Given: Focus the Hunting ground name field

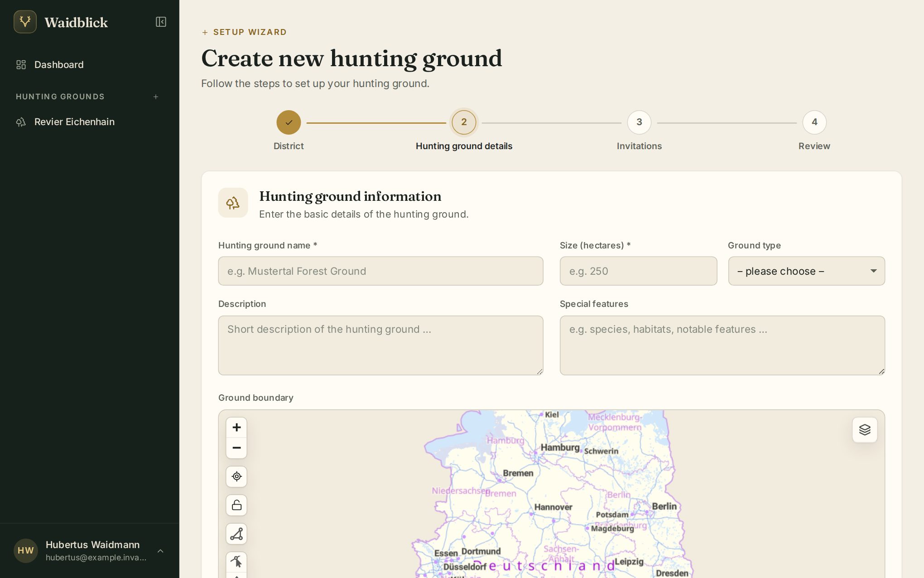Looking at the screenshot, I should (x=380, y=271).
